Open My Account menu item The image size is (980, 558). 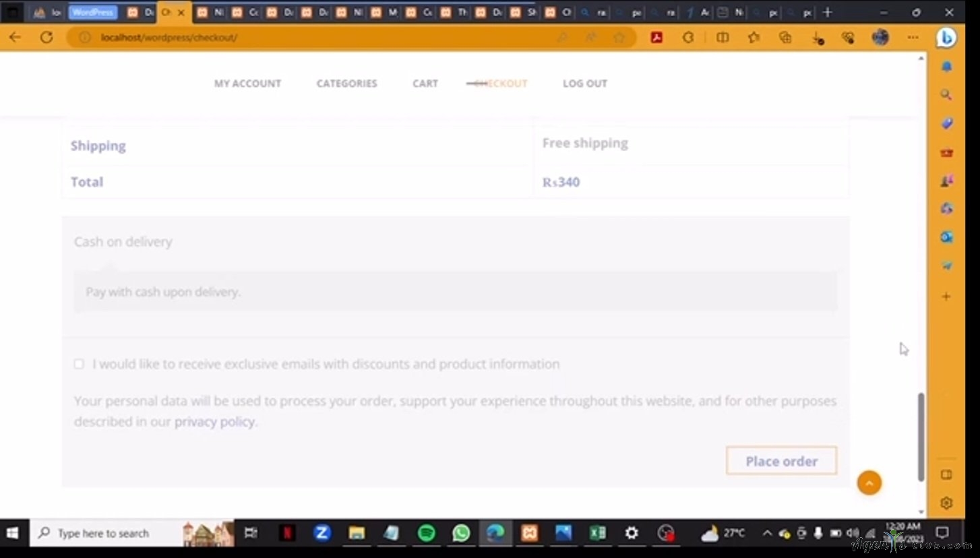coord(247,84)
